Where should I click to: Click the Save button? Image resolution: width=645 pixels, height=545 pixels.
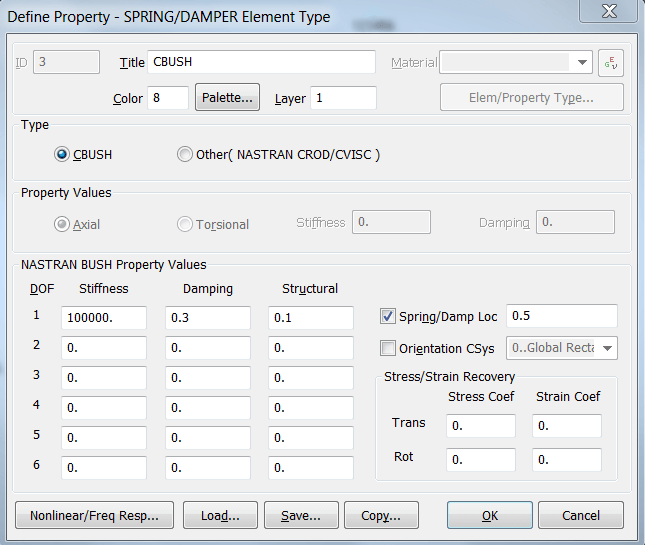point(301,515)
